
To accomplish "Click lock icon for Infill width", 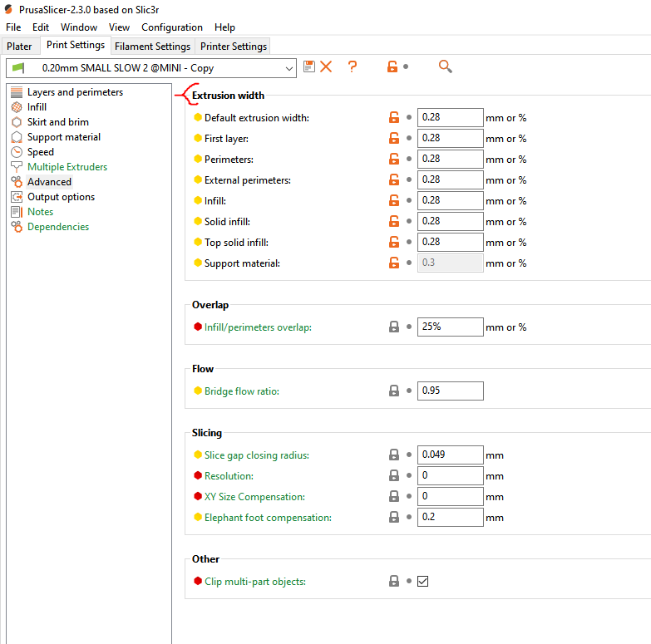I will tap(393, 200).
